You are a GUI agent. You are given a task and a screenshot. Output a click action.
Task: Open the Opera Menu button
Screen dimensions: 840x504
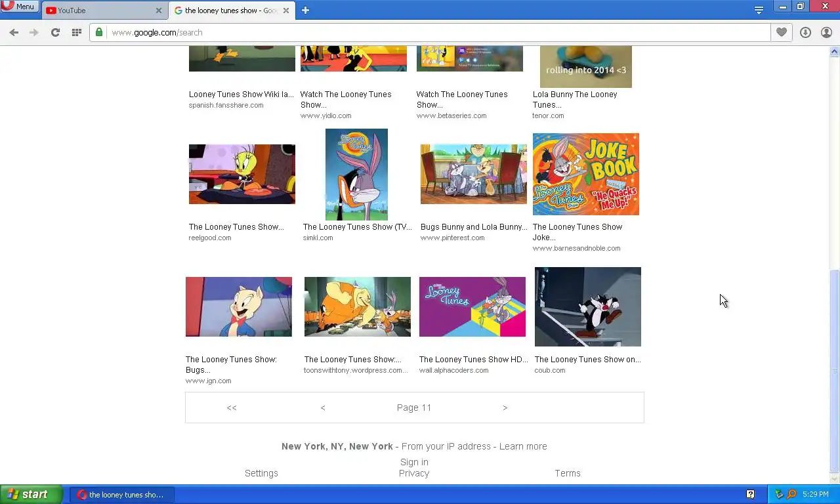pos(19,7)
